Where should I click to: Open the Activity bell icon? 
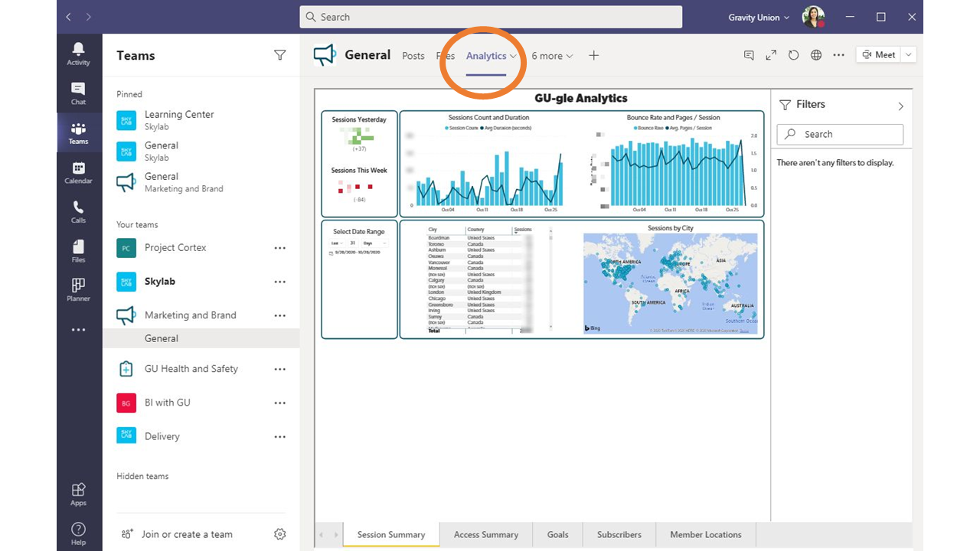[x=78, y=54]
